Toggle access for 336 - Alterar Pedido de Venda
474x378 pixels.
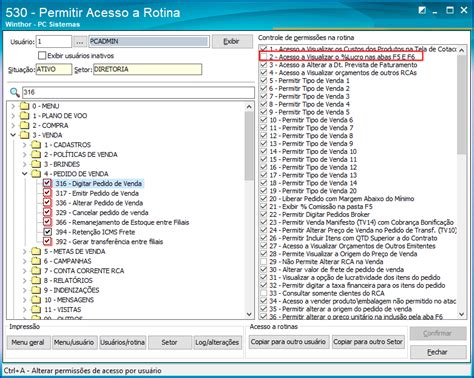[x=47, y=203]
